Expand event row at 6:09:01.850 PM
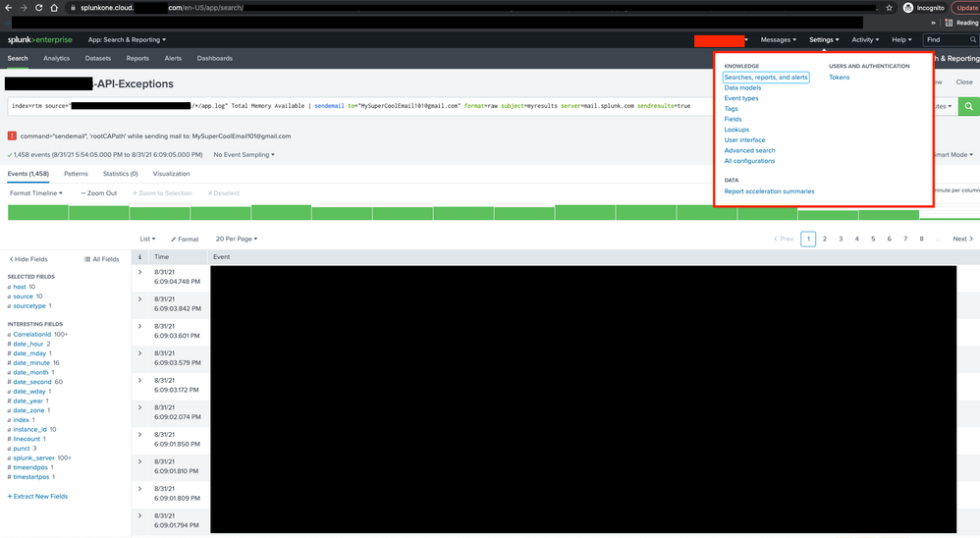The image size is (980, 538). (x=140, y=434)
